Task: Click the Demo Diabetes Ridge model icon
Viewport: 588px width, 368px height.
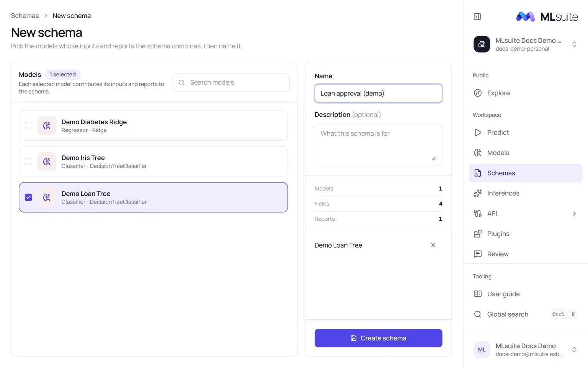Action: [x=47, y=126]
